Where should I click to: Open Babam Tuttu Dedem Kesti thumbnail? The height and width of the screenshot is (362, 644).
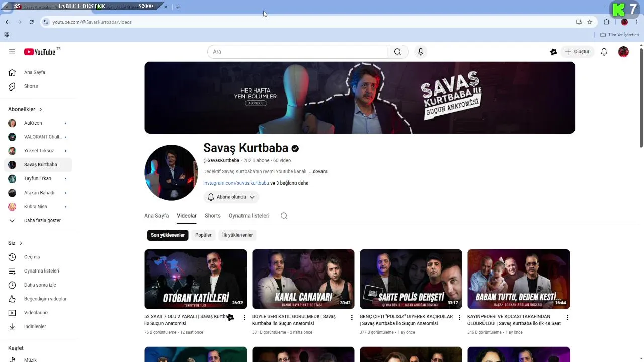(519, 279)
